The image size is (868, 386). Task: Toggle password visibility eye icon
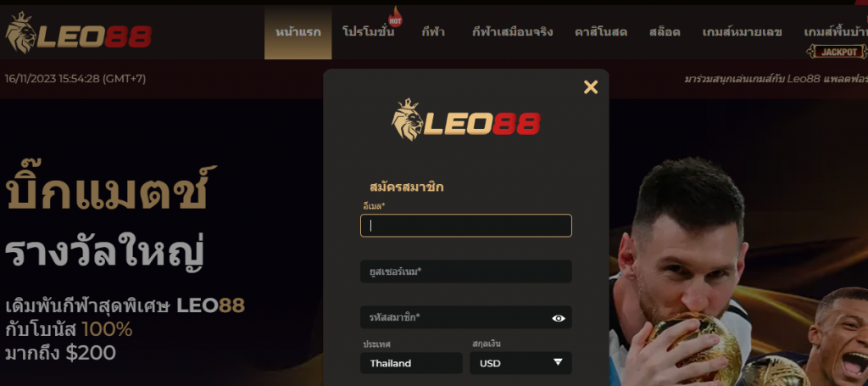[559, 318]
